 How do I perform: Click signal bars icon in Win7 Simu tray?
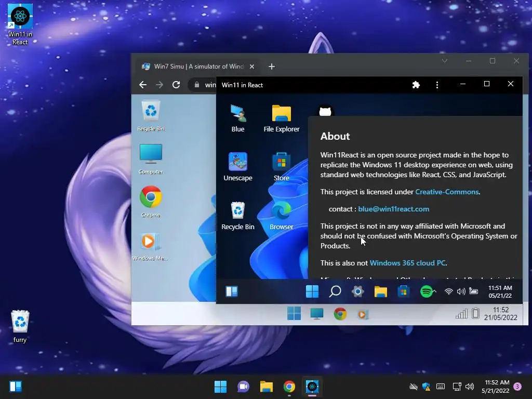[x=461, y=314]
